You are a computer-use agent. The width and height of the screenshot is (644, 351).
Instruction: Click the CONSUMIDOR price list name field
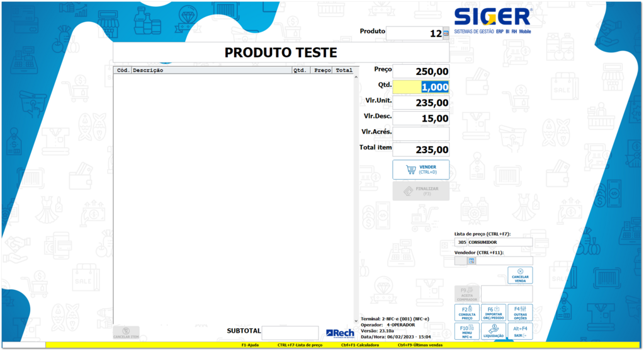(500, 243)
